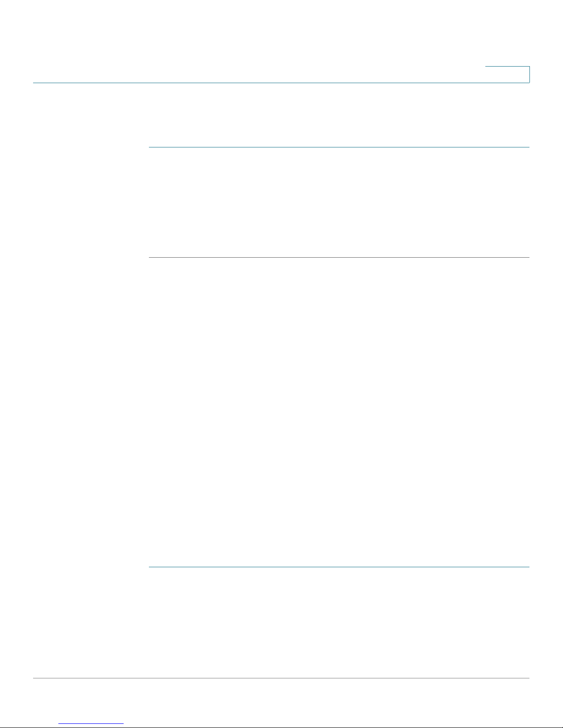Click the right edge of chapter box outline
Image resolution: width=563 pixels, height=728 pixels.
pyautogui.click(x=529, y=74)
